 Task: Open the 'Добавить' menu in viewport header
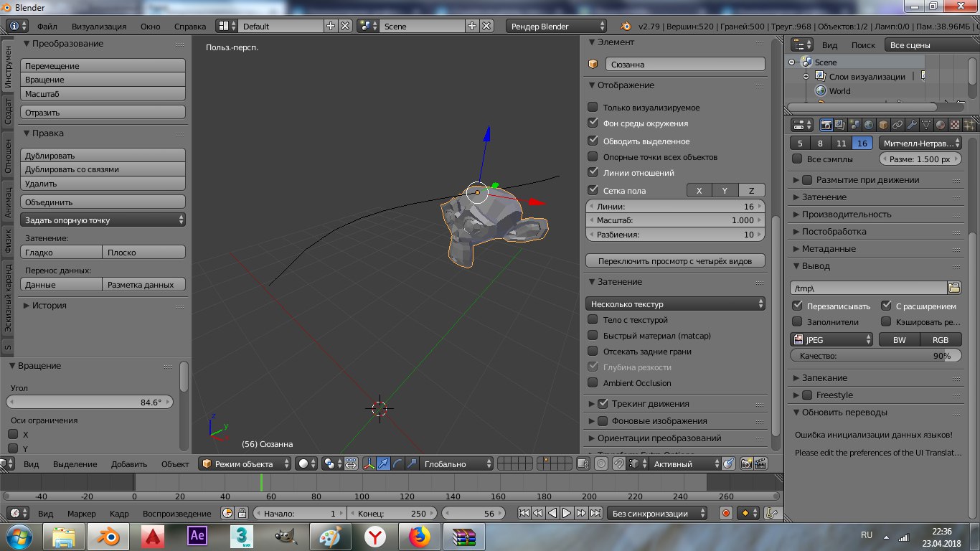(129, 464)
